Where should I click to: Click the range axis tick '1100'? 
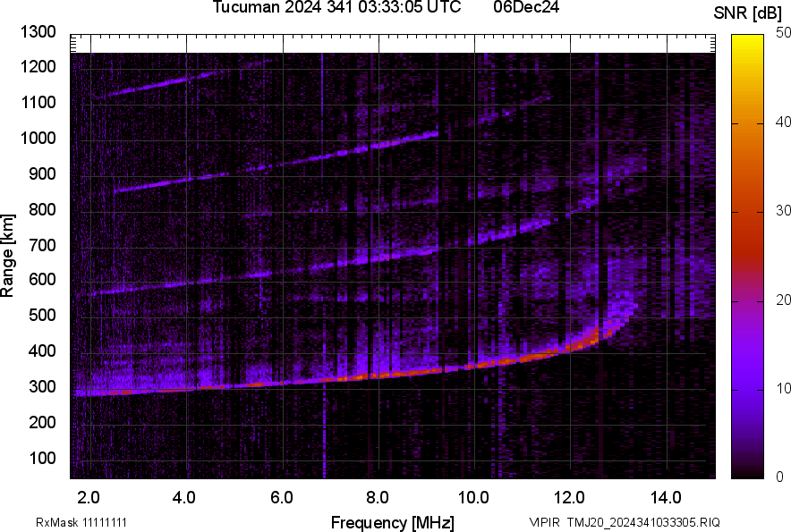(38, 102)
